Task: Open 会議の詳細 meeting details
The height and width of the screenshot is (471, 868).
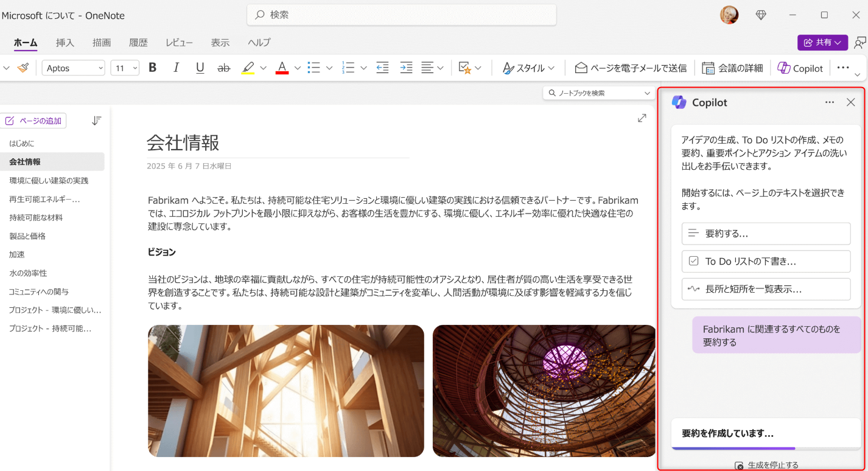Action: 732,68
